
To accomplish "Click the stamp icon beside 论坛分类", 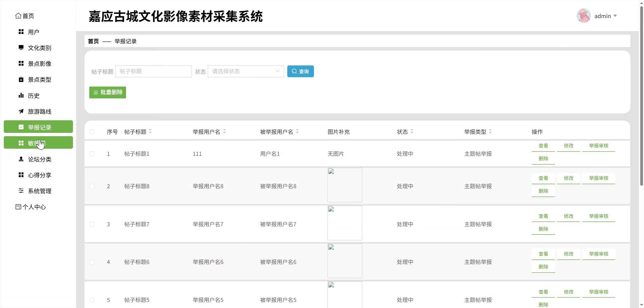I will [x=21, y=159].
